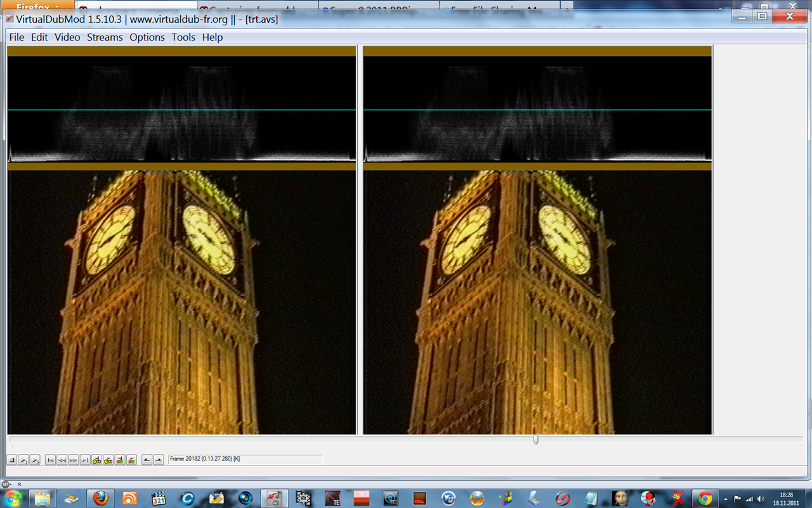Go to the previous keyframe
812x508 pixels.
tap(96, 460)
